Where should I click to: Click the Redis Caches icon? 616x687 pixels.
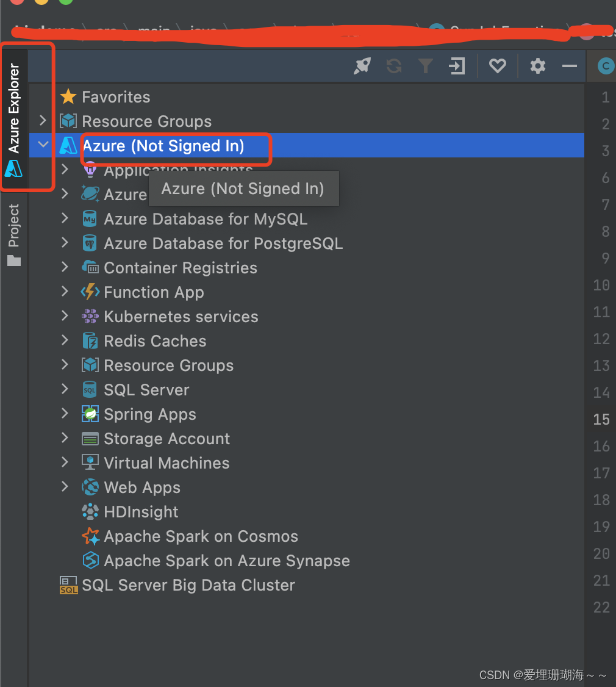(90, 340)
